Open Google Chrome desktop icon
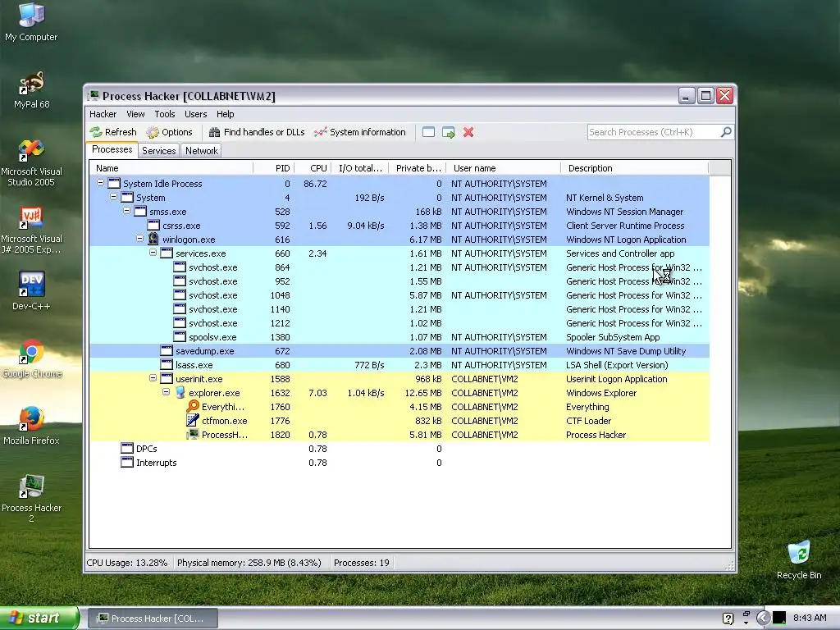 coord(32,358)
